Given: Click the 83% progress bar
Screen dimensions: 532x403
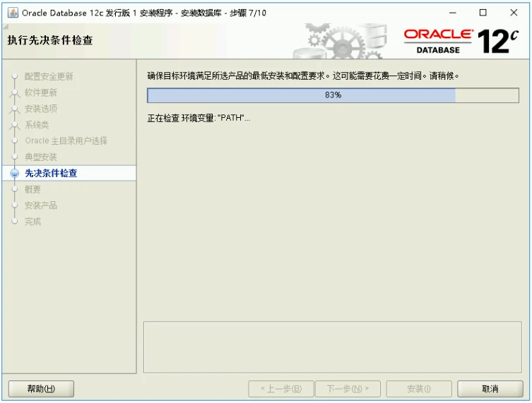Looking at the screenshot, I should click(333, 95).
